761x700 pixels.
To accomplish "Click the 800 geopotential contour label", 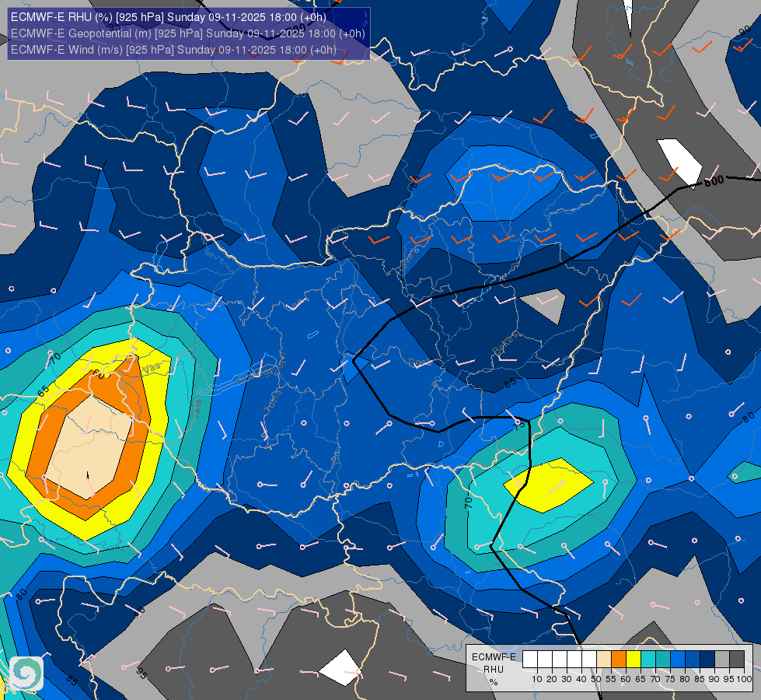I will (x=714, y=181).
